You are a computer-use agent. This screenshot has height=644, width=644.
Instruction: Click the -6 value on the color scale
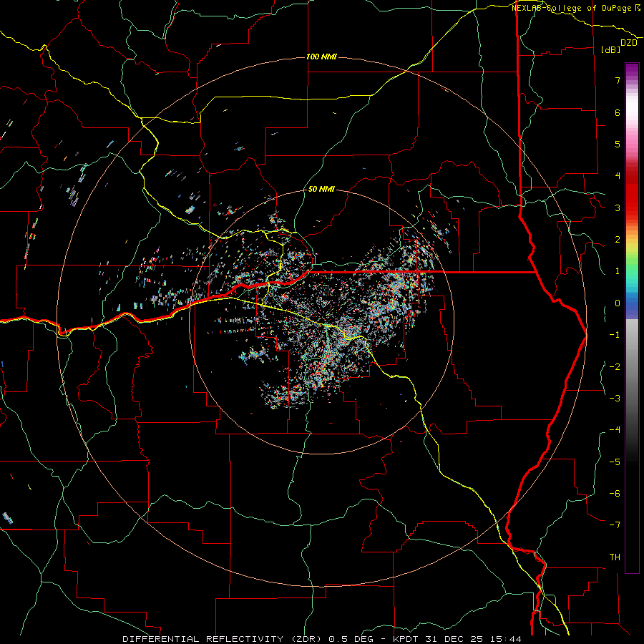(x=615, y=494)
